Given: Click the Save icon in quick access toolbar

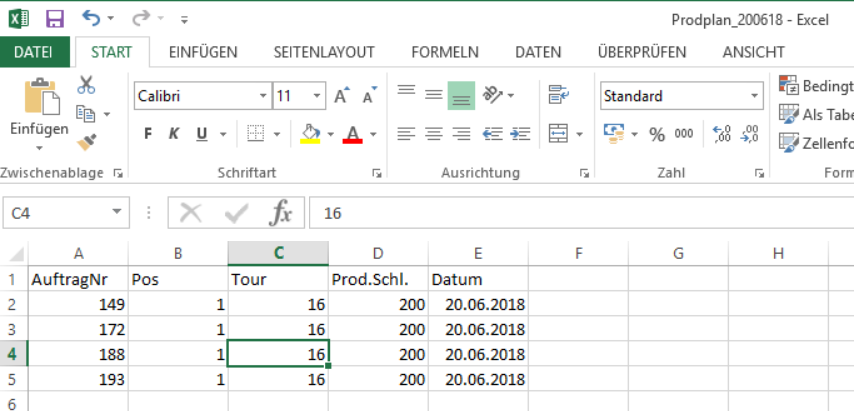Looking at the screenshot, I should pos(55,18).
